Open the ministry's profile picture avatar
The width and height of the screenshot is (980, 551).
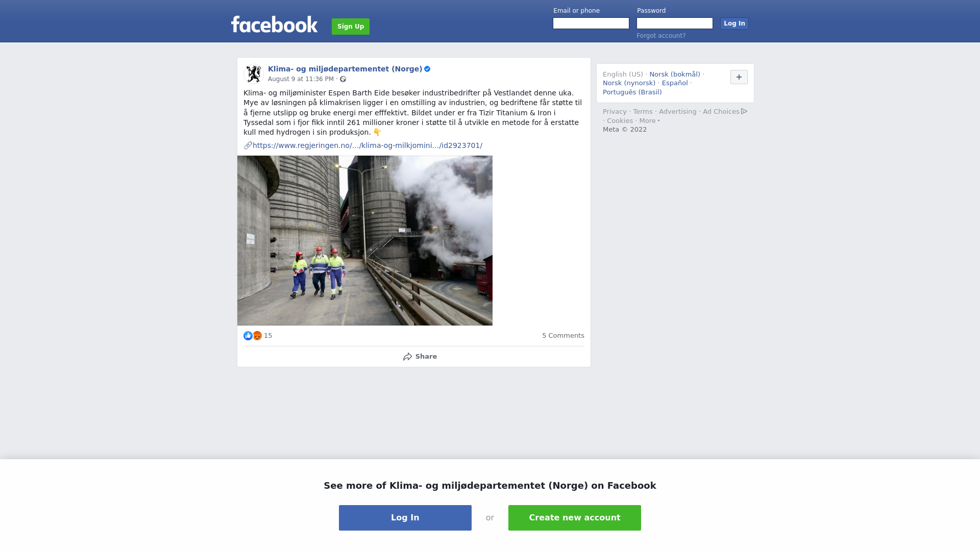click(x=254, y=73)
